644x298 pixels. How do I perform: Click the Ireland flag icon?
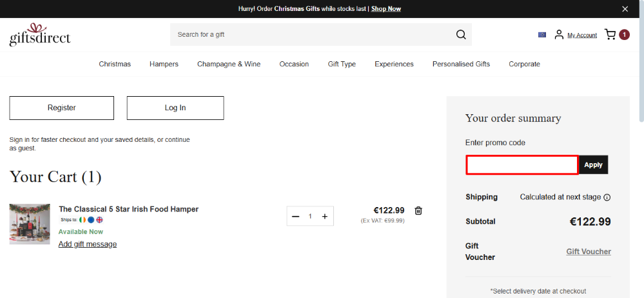pyautogui.click(x=83, y=219)
